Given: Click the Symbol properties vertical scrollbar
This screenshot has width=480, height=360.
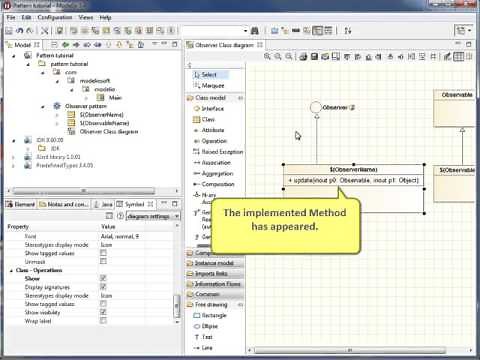Looking at the screenshot, I should pyautogui.click(x=176, y=306).
